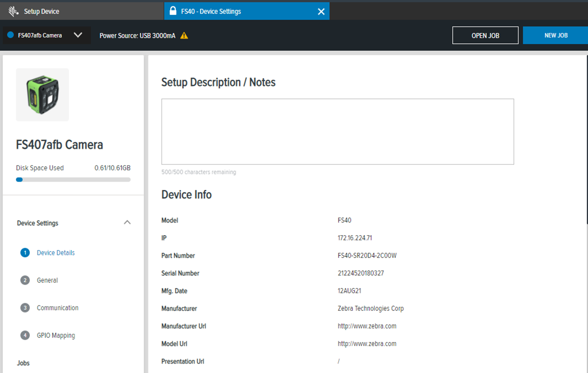Open the Manufacturer Url zebra.com link
Viewport: 588px width, 373px height.
367,326
